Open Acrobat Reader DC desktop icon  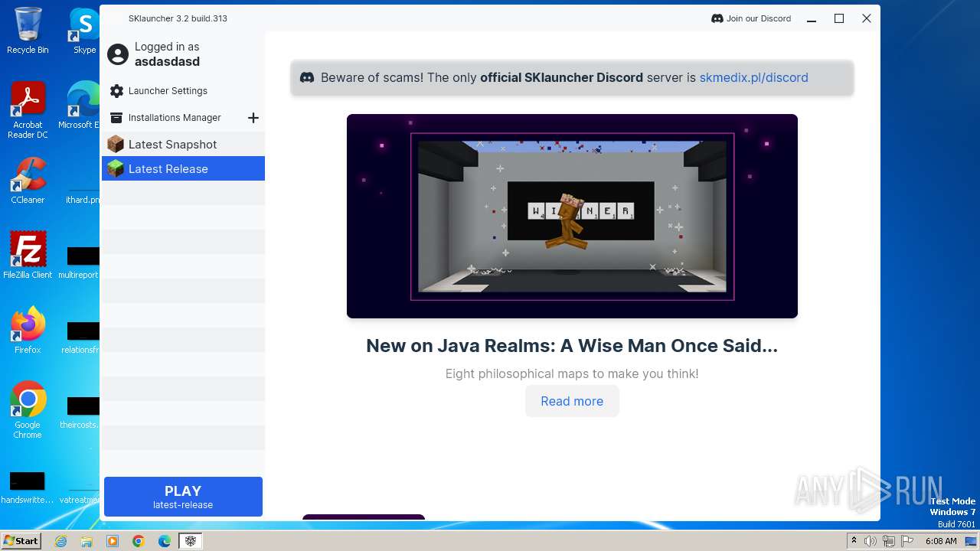coord(28,111)
